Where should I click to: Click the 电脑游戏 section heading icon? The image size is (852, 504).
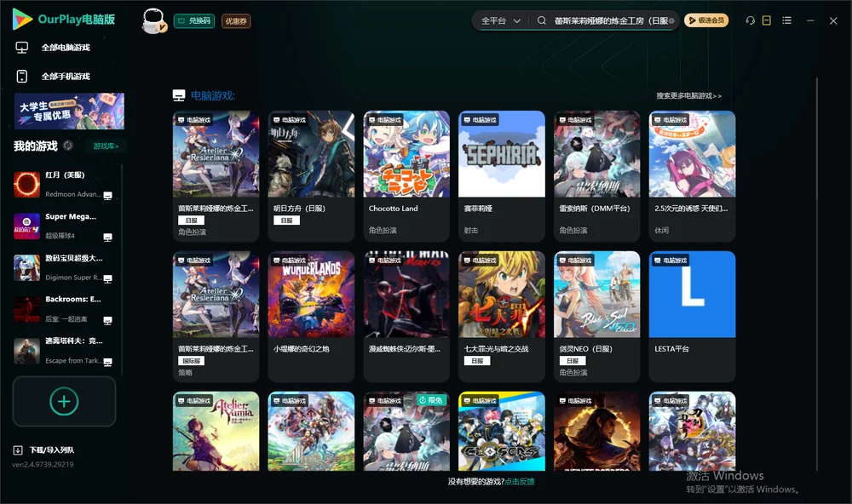[x=179, y=95]
